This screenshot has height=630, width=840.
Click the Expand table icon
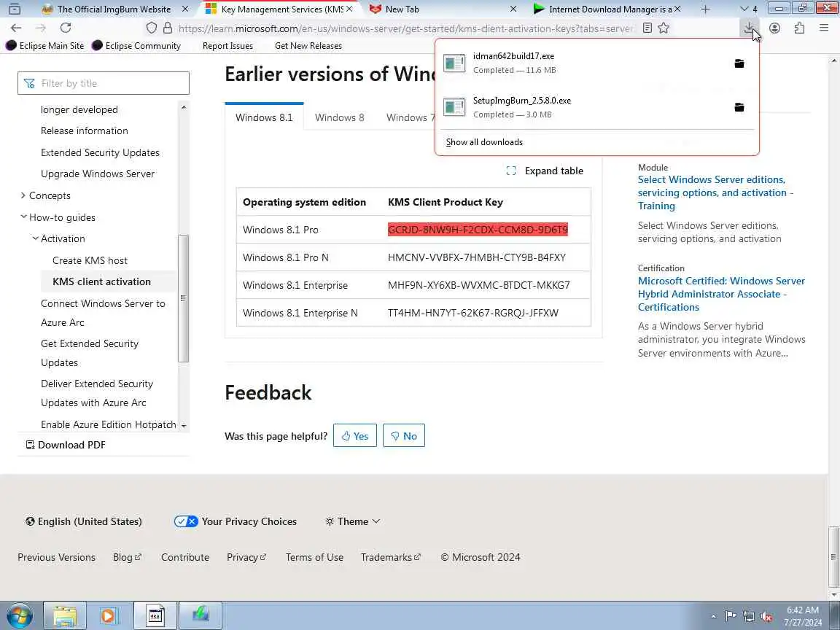click(x=511, y=171)
